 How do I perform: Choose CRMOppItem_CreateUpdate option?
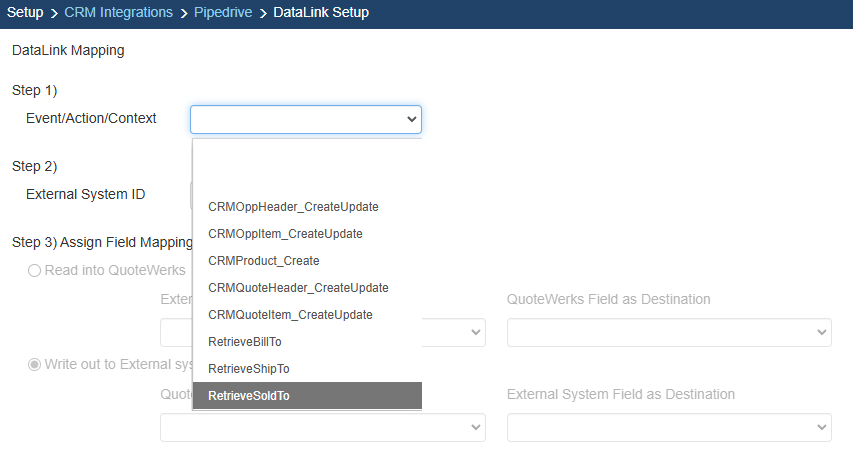pyautogui.click(x=285, y=234)
